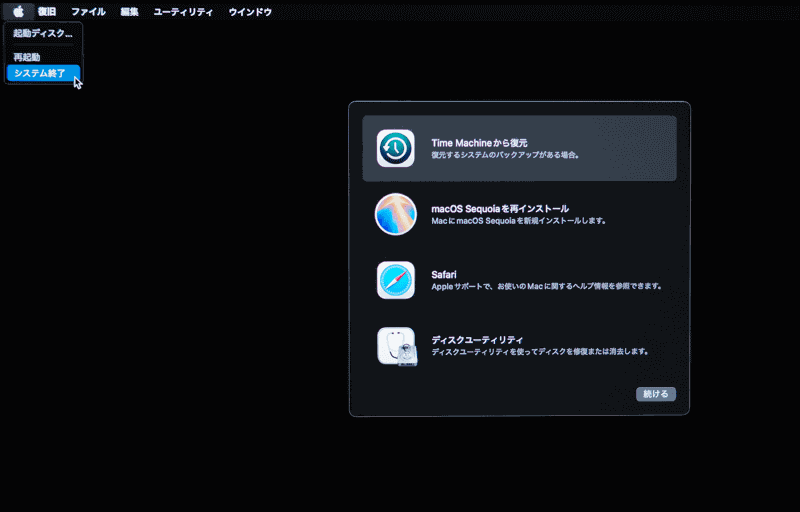Click the 続ける button
The width and height of the screenshot is (800, 512).
coord(656,394)
